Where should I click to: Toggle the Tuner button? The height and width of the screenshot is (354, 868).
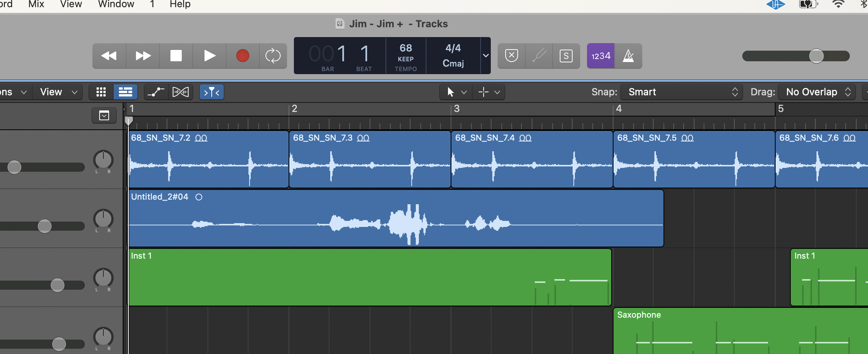(x=539, y=56)
